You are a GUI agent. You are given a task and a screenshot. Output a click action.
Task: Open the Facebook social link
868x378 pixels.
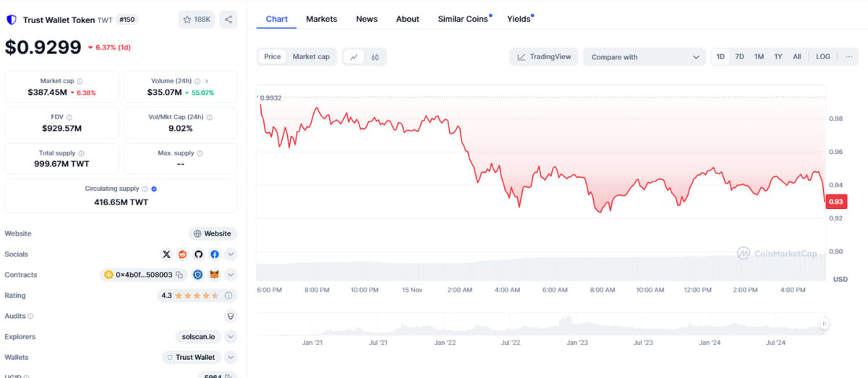(215, 254)
